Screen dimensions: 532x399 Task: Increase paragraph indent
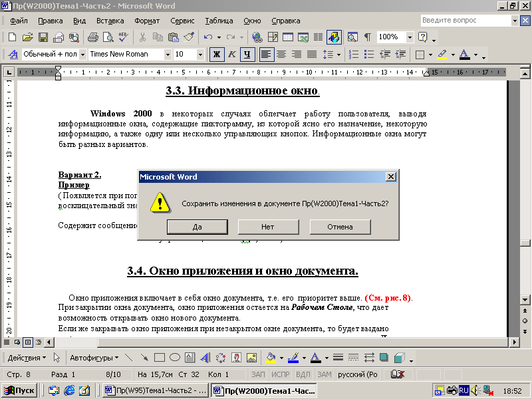pos(400,55)
